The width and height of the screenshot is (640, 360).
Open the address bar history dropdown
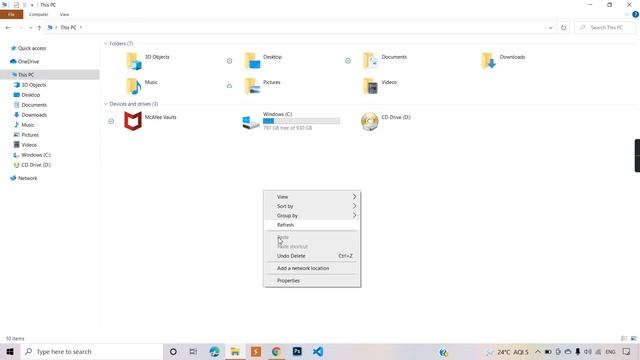tap(550, 27)
